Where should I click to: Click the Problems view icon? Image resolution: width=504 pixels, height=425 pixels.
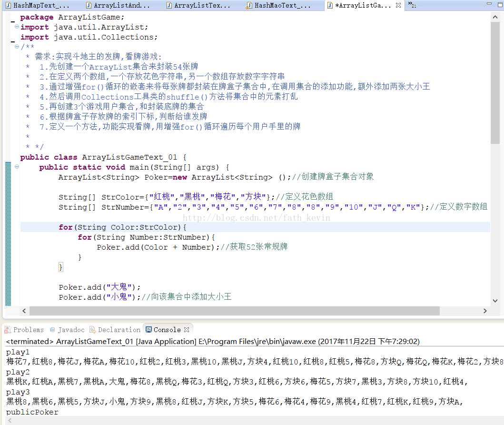[8, 330]
